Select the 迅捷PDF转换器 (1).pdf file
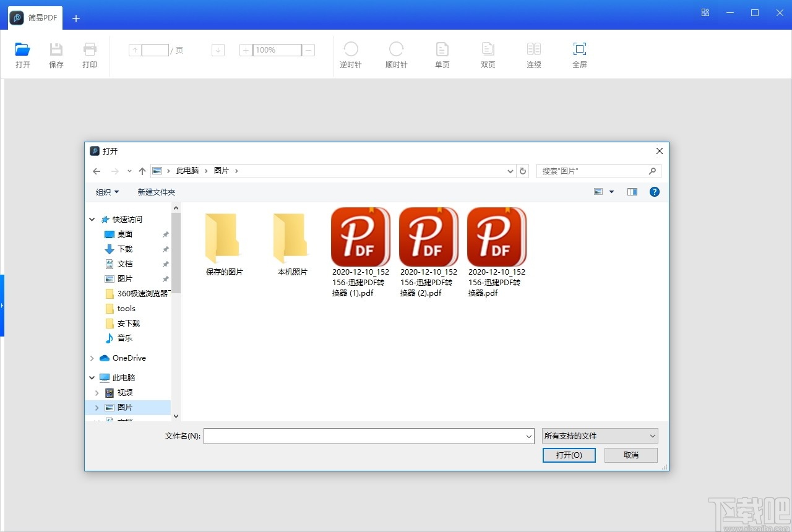 point(361,252)
